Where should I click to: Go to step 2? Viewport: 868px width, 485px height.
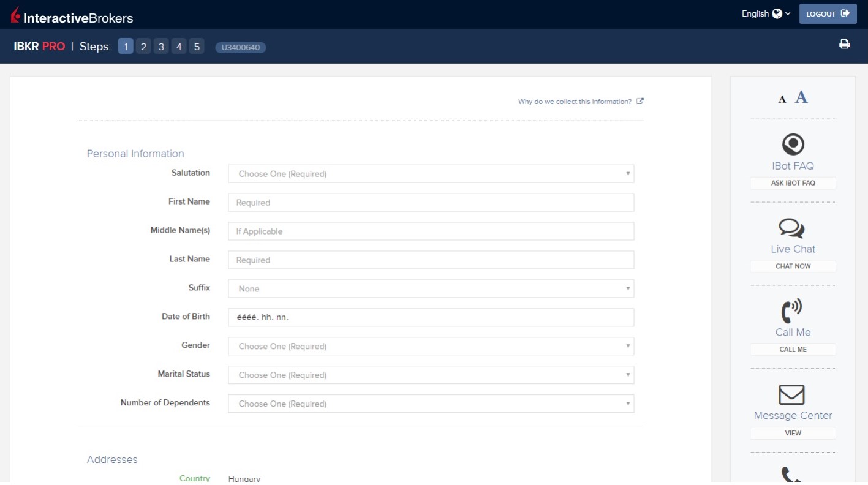143,47
